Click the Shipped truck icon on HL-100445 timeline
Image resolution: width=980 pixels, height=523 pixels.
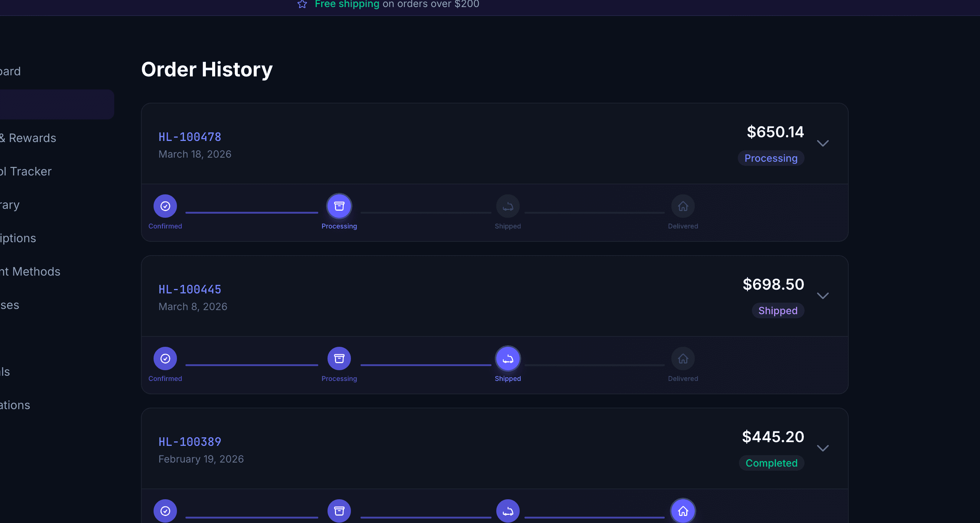tap(507, 358)
